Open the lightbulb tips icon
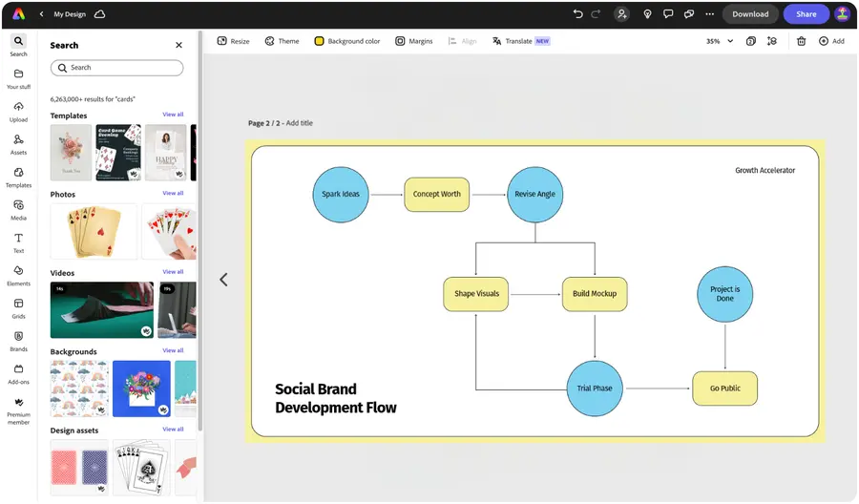859x504 pixels. click(x=647, y=14)
